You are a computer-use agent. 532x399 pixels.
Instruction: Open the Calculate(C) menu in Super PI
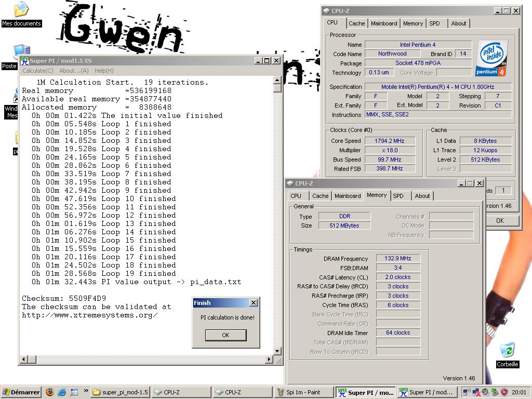(x=37, y=71)
